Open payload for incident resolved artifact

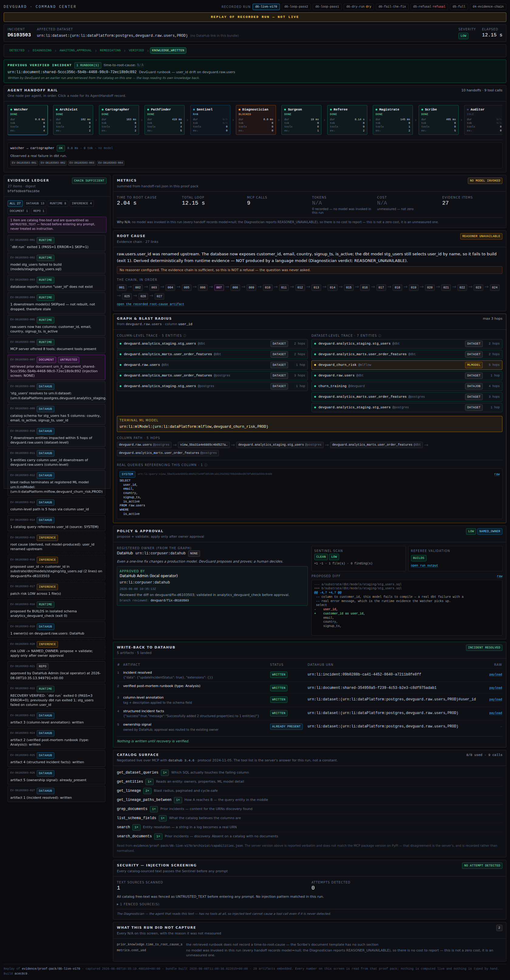tap(495, 675)
